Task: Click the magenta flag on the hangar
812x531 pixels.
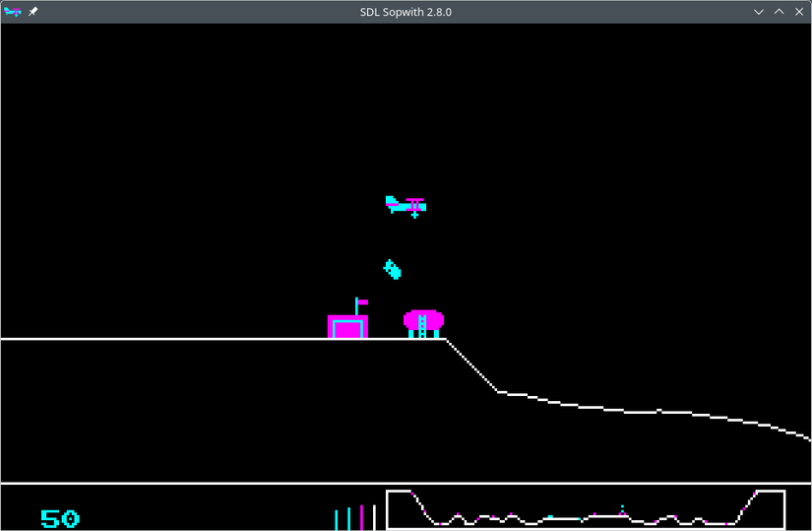Action: (362, 301)
